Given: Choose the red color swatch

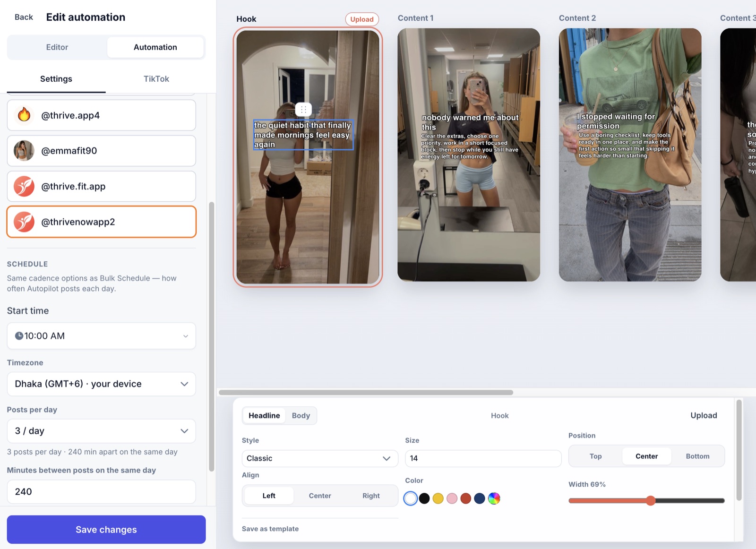Looking at the screenshot, I should point(466,498).
